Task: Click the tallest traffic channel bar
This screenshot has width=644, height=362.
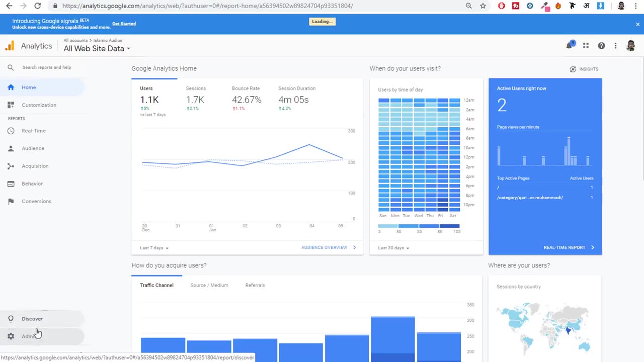Action: point(393,339)
